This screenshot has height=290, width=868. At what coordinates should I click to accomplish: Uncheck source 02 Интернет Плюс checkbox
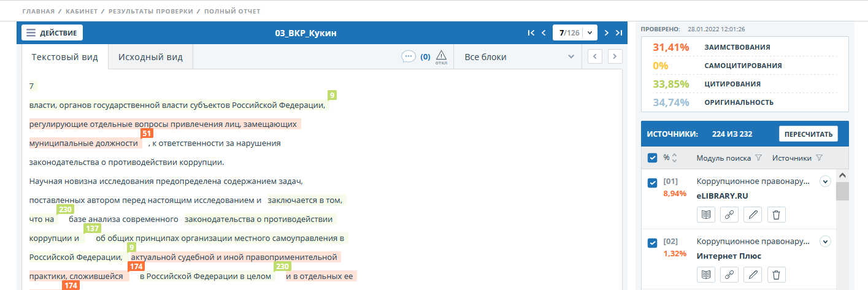point(653,243)
